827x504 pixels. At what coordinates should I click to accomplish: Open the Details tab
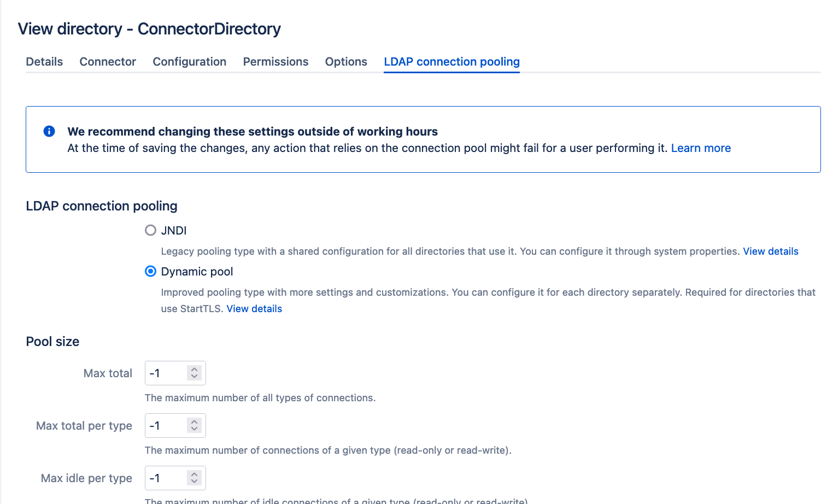click(44, 62)
